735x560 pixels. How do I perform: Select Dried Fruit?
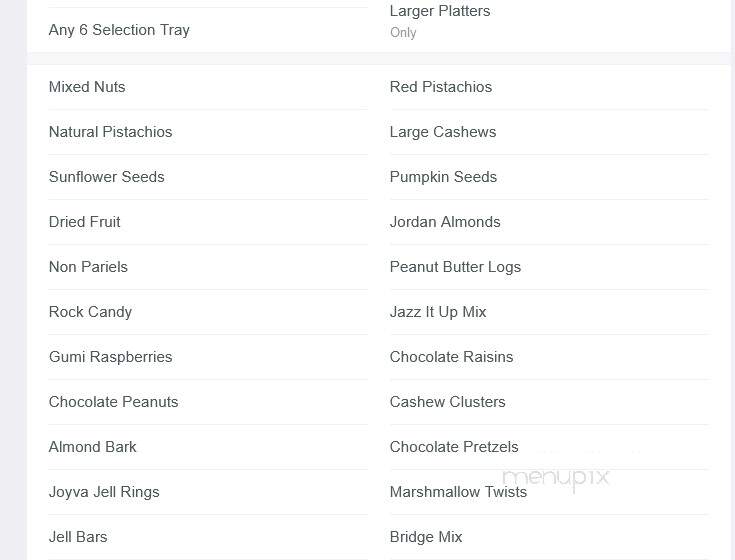coord(84,222)
